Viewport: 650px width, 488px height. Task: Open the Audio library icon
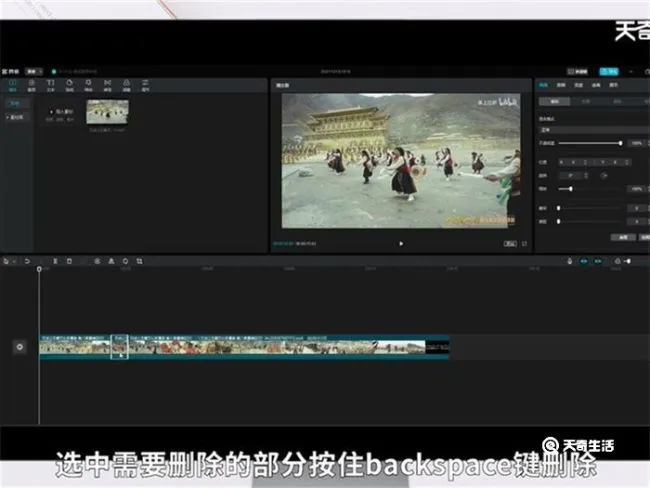32,85
